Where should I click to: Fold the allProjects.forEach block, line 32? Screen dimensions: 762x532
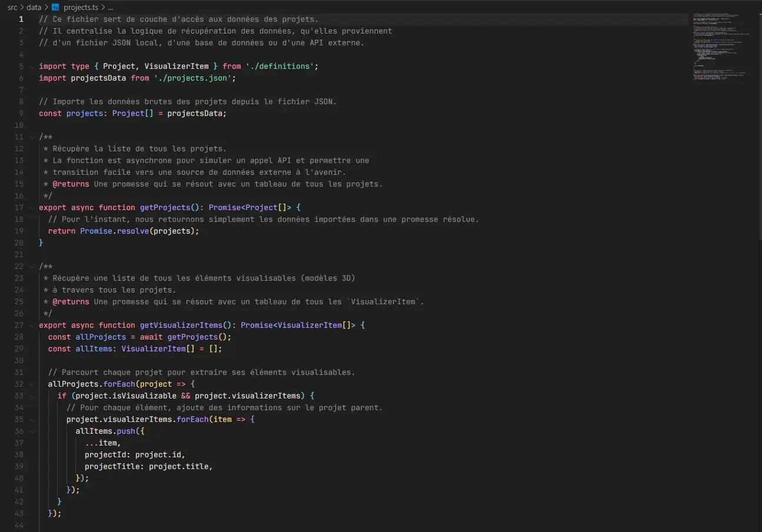31,384
